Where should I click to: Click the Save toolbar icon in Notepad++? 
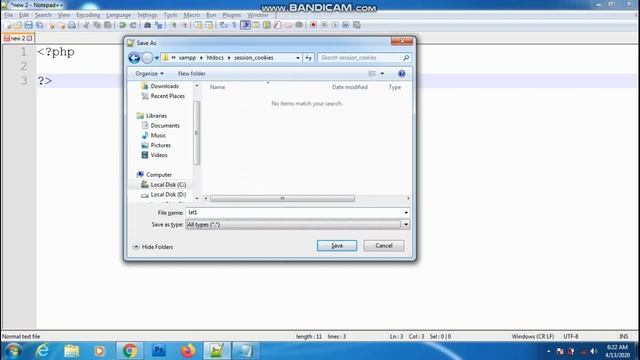click(29, 25)
